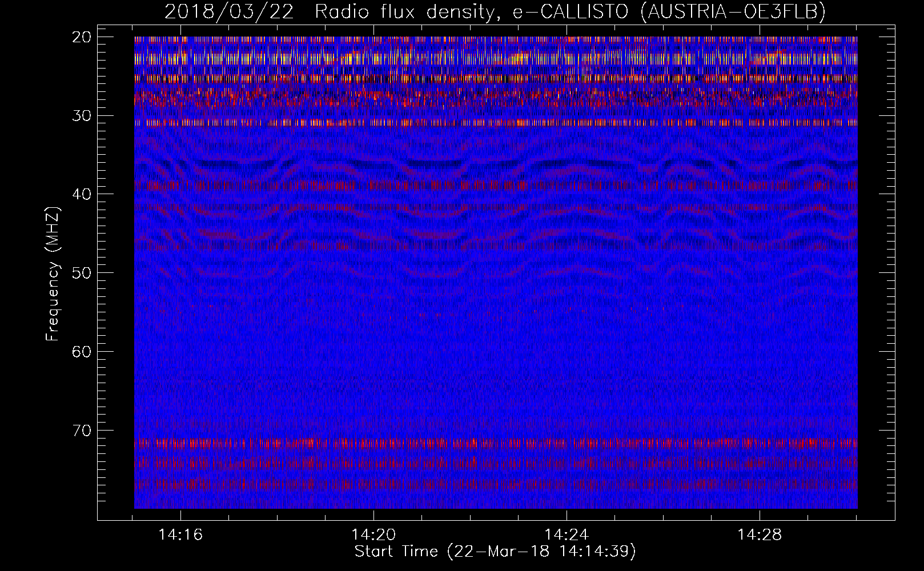Click the frequency tick label '40'
Screen dimensions: 924x571
tap(82, 194)
